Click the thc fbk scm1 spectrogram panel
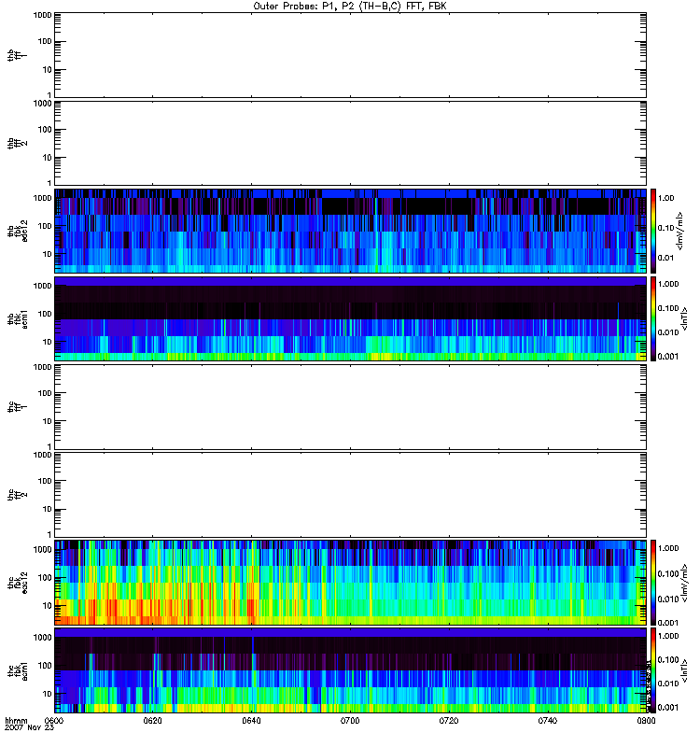700x747 pixels. [x=350, y=669]
